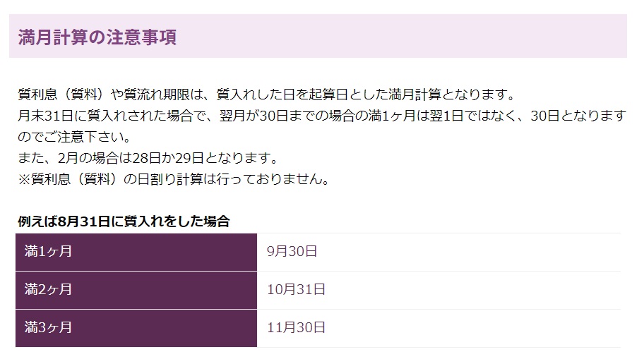Click the 11月30日 table cell
The image size is (644, 359).
pos(439,328)
